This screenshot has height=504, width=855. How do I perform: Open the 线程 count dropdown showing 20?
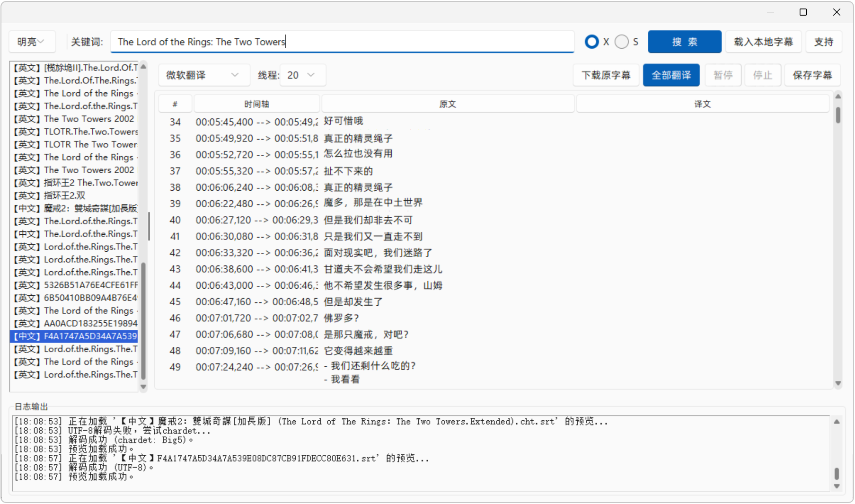302,75
